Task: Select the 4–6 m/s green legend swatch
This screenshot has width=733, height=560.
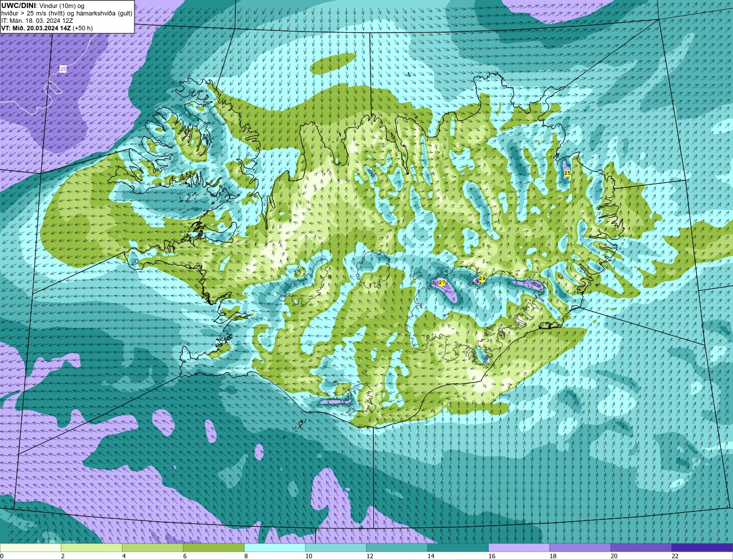Action: tap(152, 548)
